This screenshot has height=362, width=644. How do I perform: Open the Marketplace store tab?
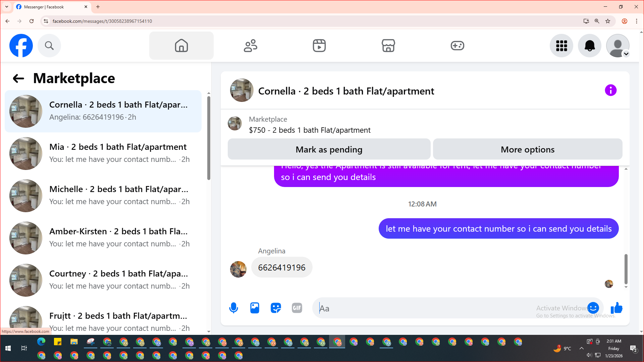point(388,46)
